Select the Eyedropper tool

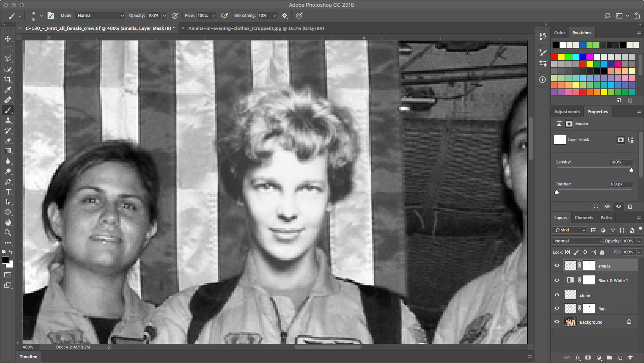(x=8, y=90)
